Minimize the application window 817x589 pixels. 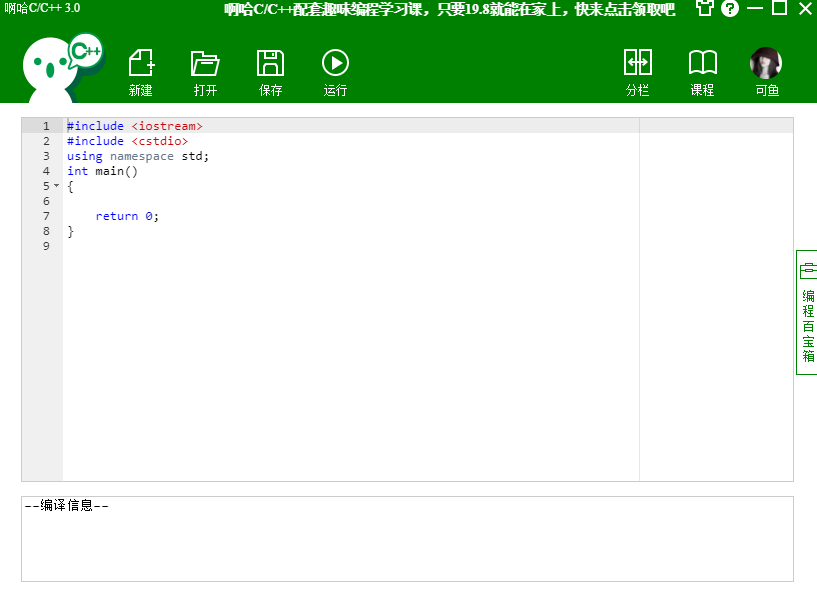click(x=756, y=9)
